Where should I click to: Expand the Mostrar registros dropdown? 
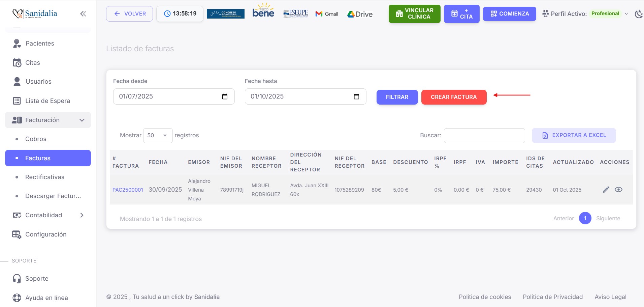click(158, 135)
